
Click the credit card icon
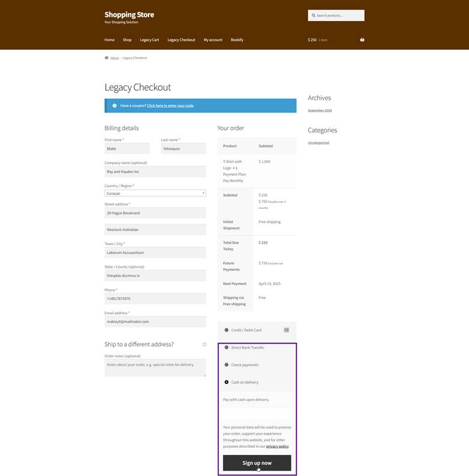(x=286, y=330)
